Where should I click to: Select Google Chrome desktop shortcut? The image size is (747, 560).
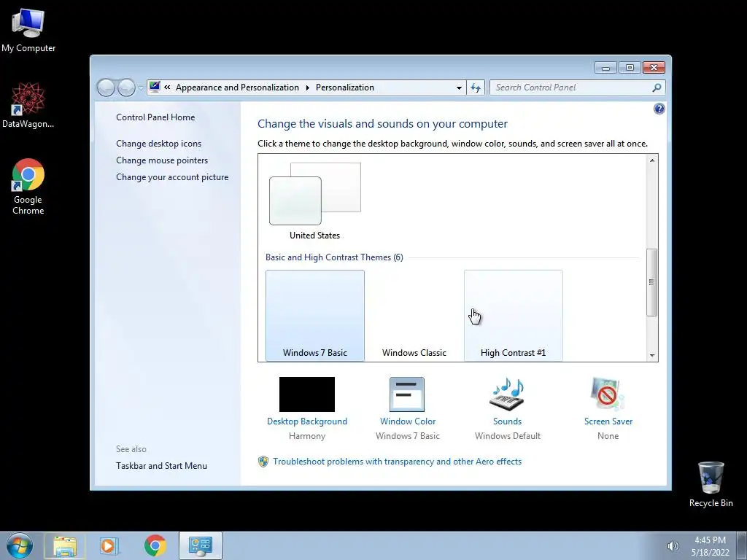click(x=28, y=186)
